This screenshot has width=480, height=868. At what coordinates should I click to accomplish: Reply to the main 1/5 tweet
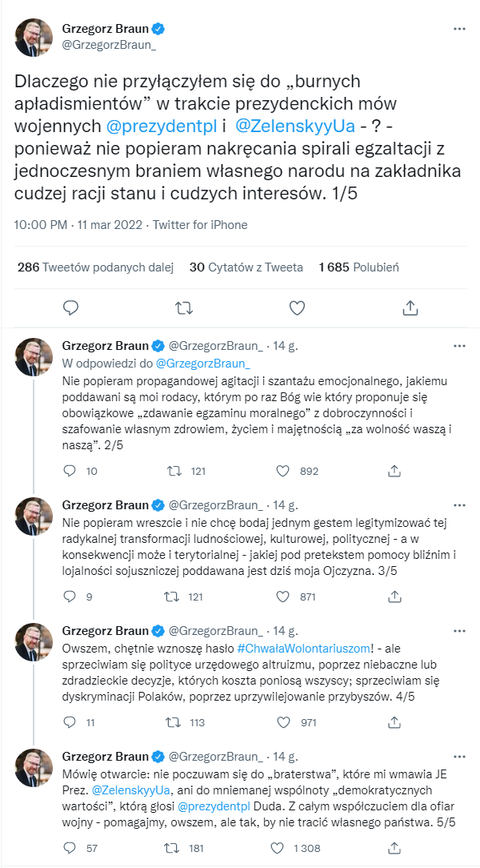click(x=70, y=307)
